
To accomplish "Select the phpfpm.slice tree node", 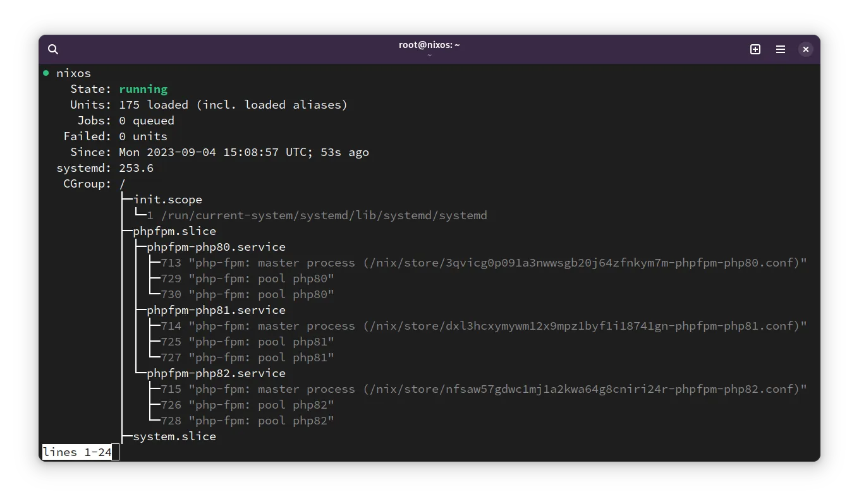I will (174, 231).
